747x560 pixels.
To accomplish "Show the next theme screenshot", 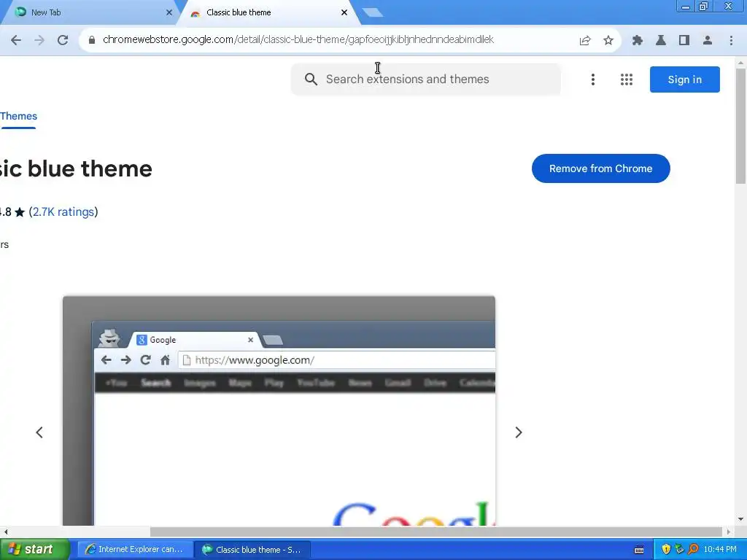I will [x=519, y=432].
